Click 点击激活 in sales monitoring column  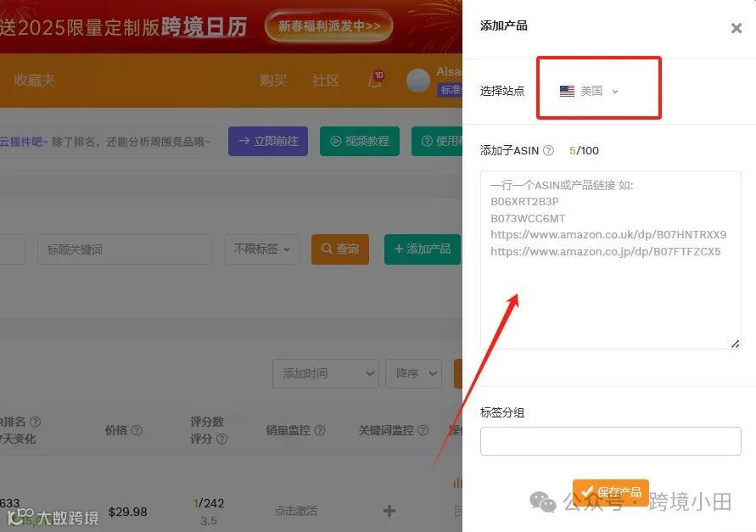296,511
